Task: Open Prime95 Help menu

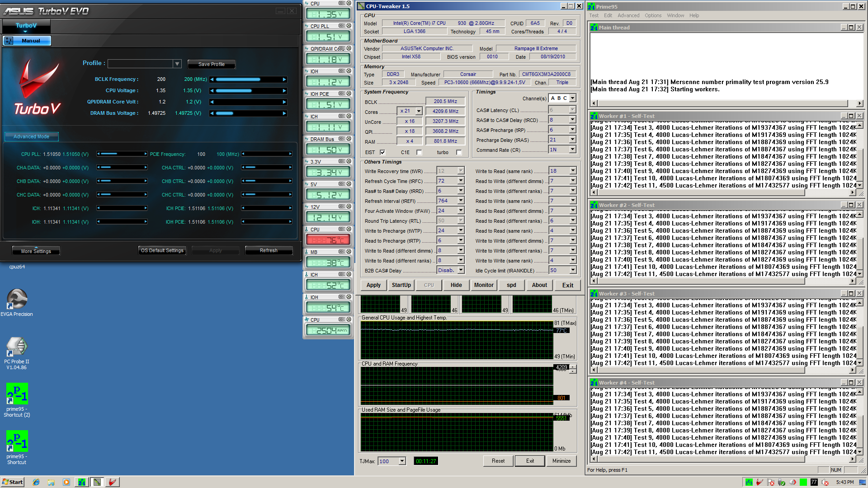Action: (694, 15)
